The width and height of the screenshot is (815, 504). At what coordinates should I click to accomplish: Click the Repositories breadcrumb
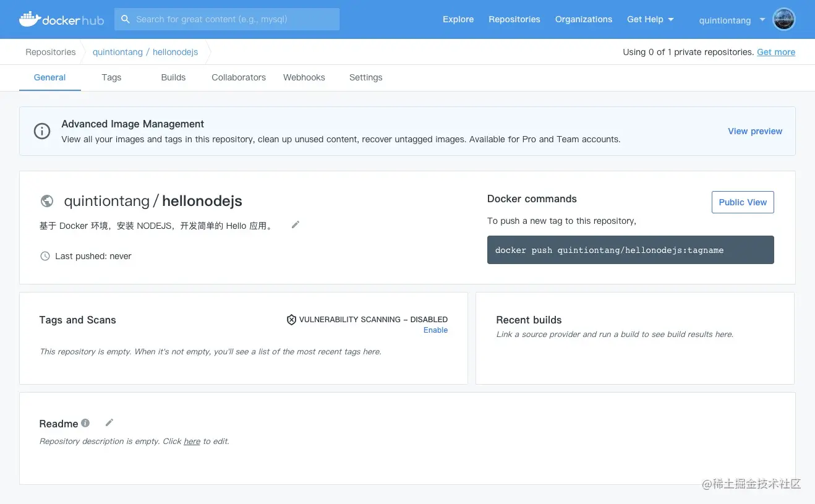(51, 52)
